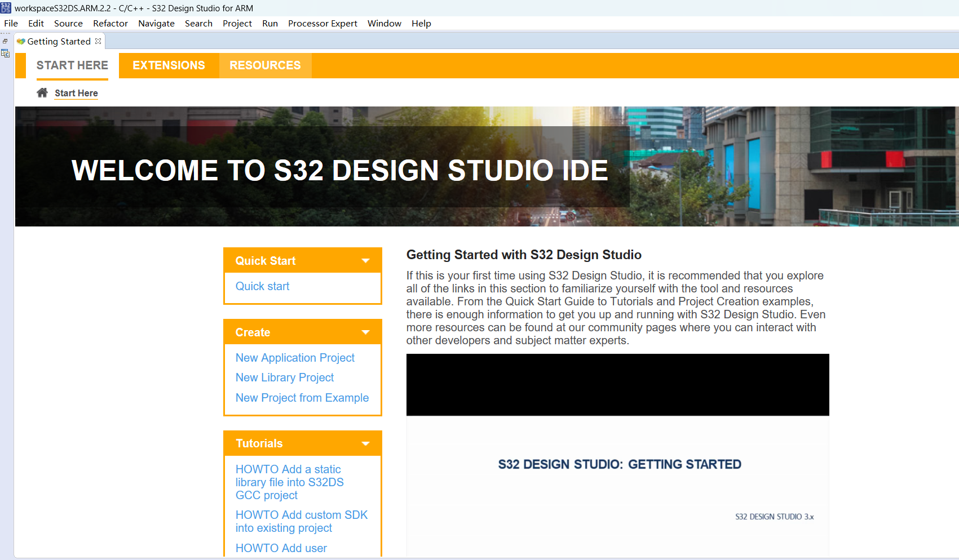Collapse the Create section arrow
This screenshot has height=560, width=959.
point(365,332)
